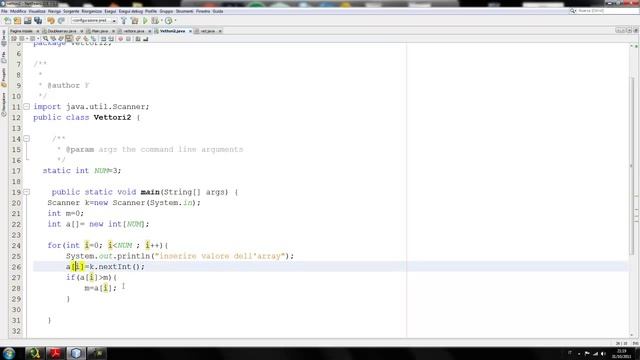
Task: Click the Open Project toolbar icon
Action: 28,20
